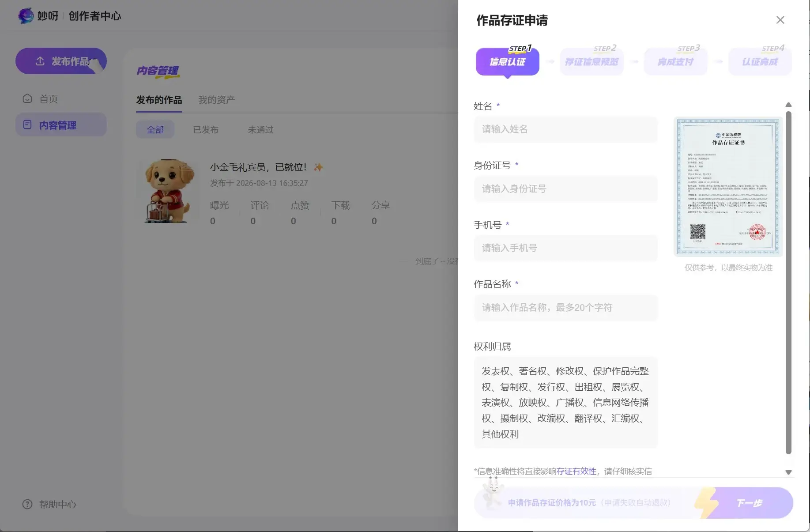This screenshot has height=532, width=810.
Task: Switch to the 发布的作品 tab
Action: pos(159,100)
